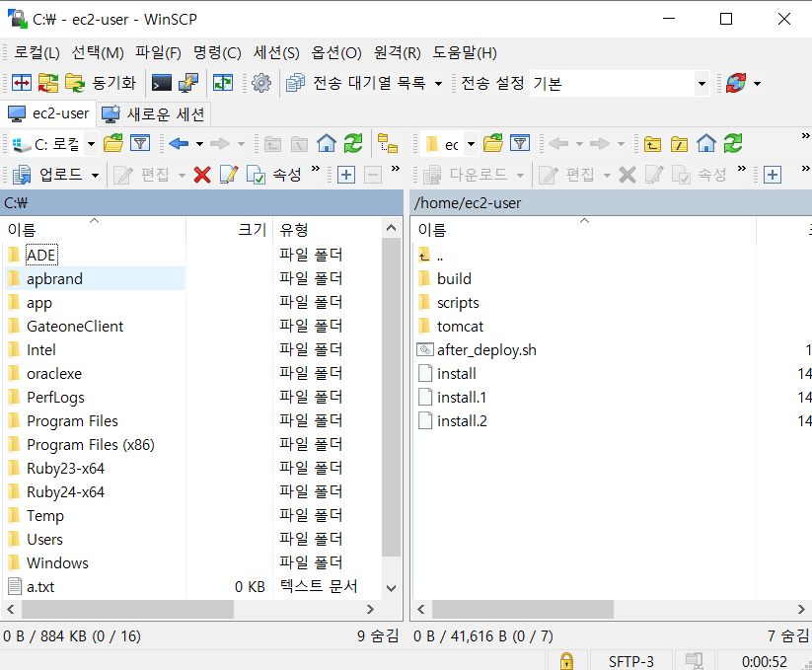Select the apbrand folder in local panel

click(x=54, y=279)
